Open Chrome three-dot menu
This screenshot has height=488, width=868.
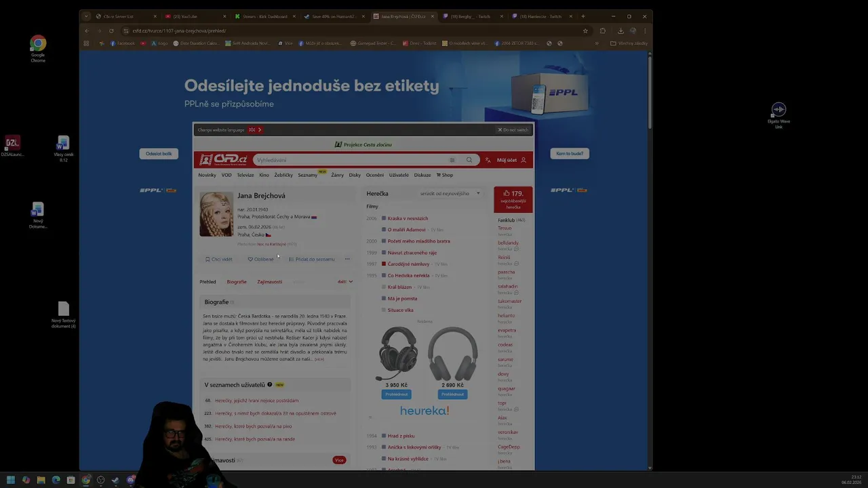(645, 30)
